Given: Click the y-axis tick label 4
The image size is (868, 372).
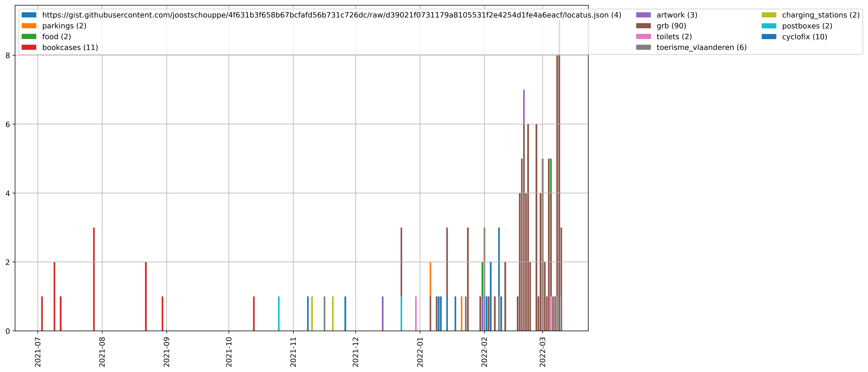Looking at the screenshot, I should click(8, 193).
